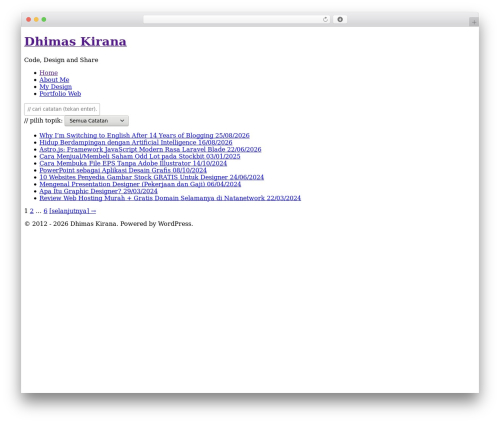The image size is (500, 423).
Task: Click the red close window button
Action: pos(29,19)
